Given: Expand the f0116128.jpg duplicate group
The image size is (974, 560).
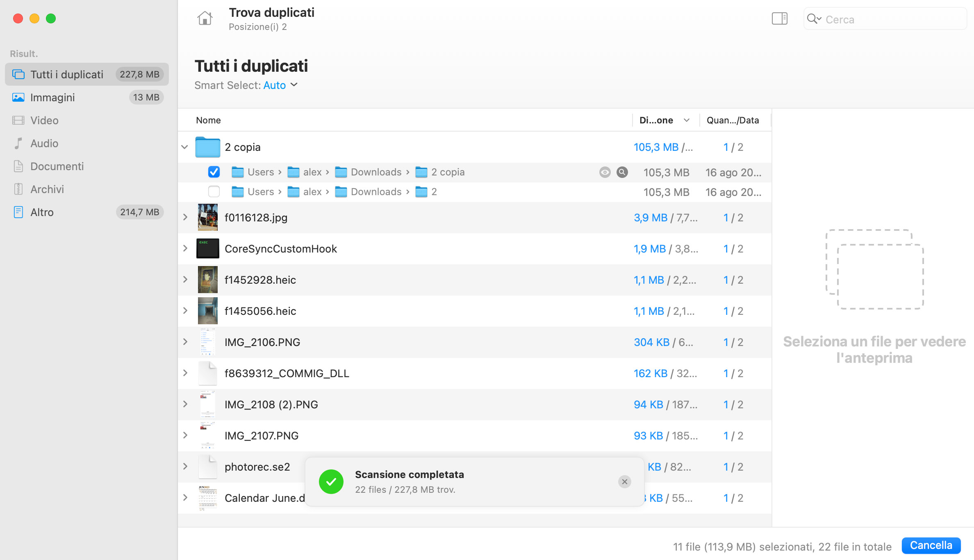Looking at the screenshot, I should [184, 217].
